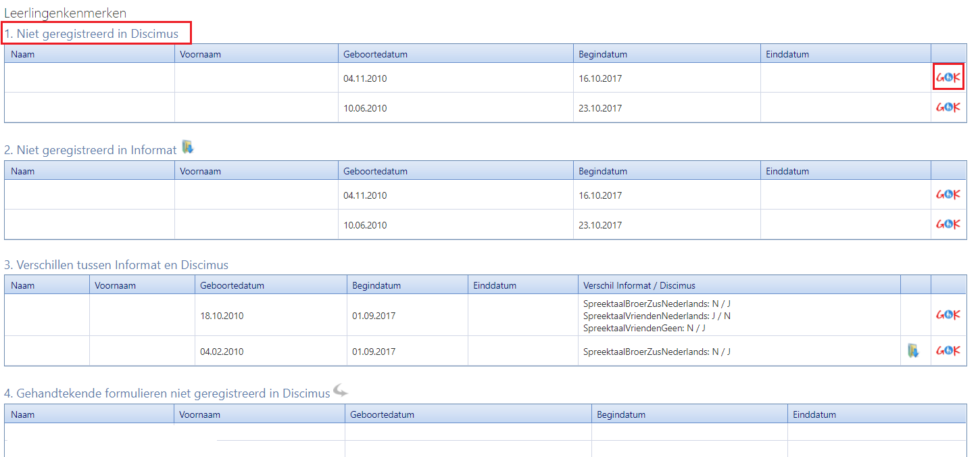Screen dimensions: 980x457
Task: Select birth date 04.11.2010 in section 2
Action: pos(365,195)
